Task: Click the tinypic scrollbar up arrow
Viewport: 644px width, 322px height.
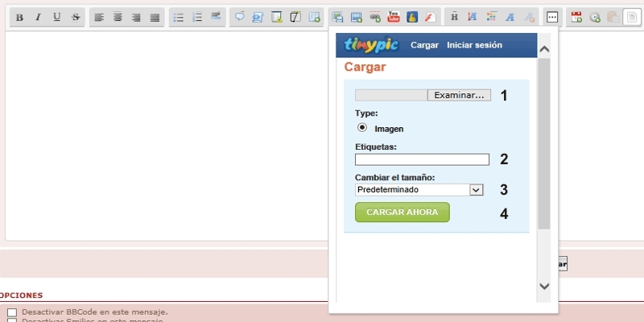Action: (544, 49)
